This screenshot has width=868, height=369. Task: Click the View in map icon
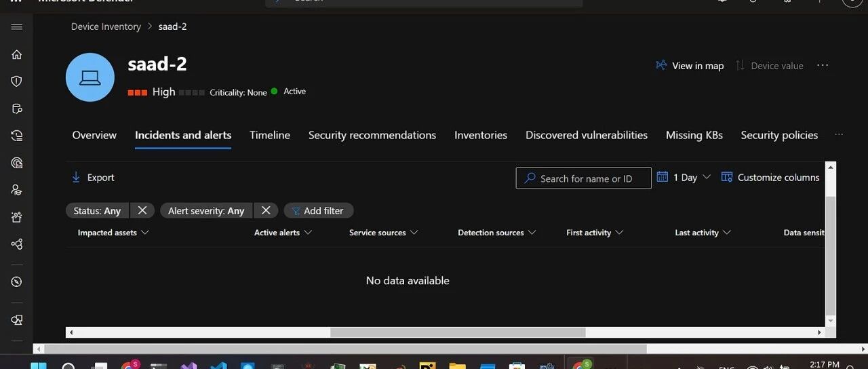pos(661,65)
